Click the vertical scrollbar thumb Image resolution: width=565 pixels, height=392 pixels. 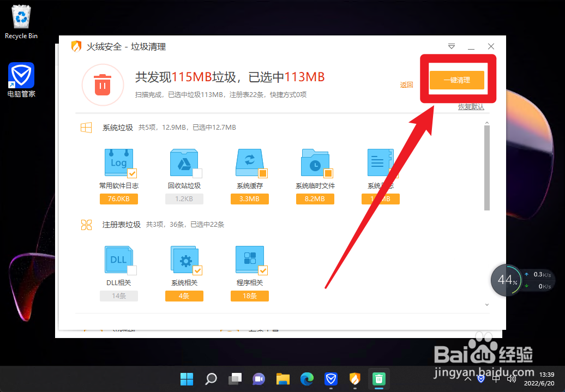pos(487,168)
